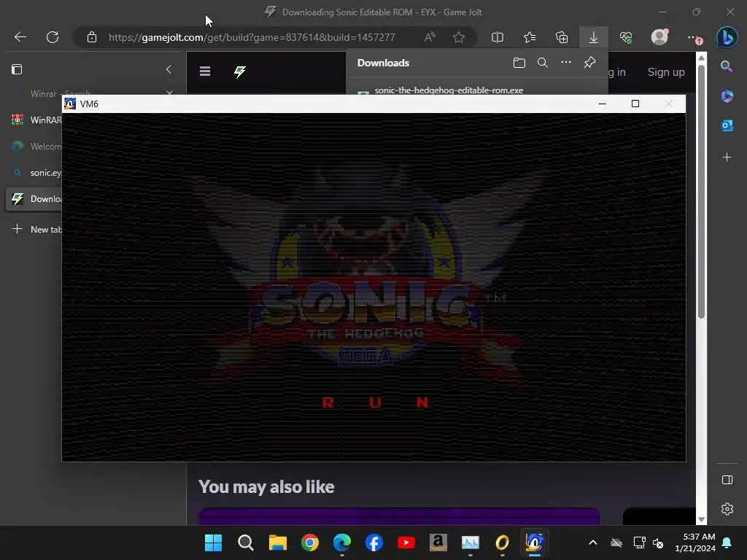This screenshot has height=560, width=747.
Task: Launch Bing Copilot sidebar button
Action: click(727, 37)
